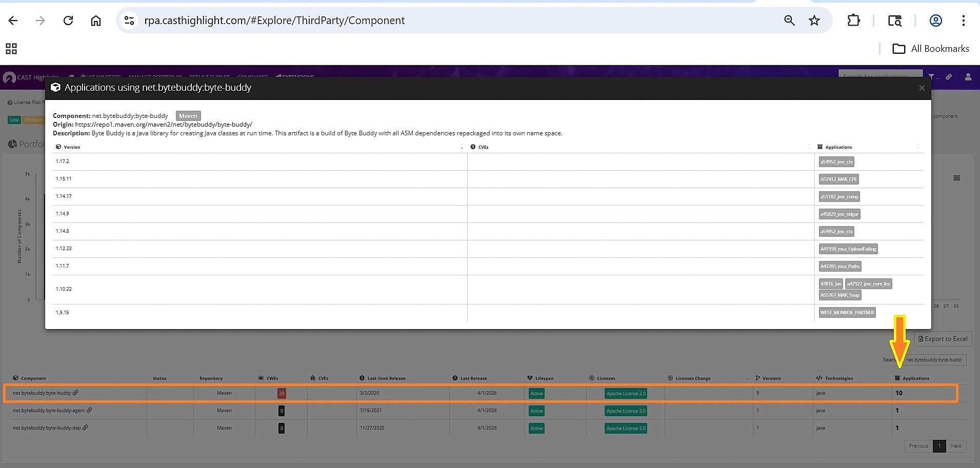Viewport: 980px width, 468px height.
Task: Focus the components table Search field
Action: (x=934, y=360)
